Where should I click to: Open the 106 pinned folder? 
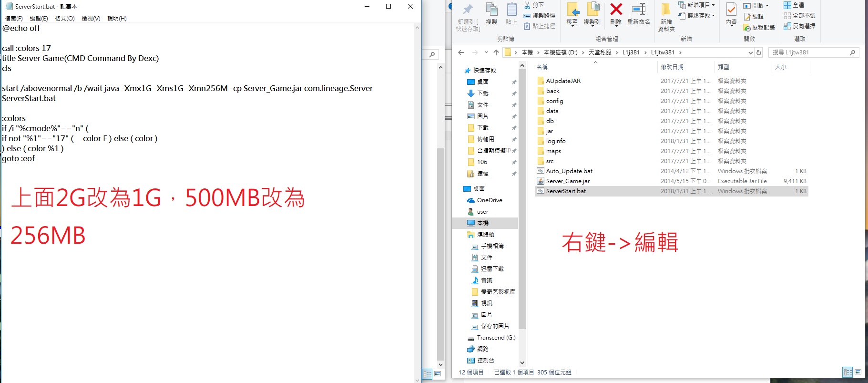[x=482, y=162]
